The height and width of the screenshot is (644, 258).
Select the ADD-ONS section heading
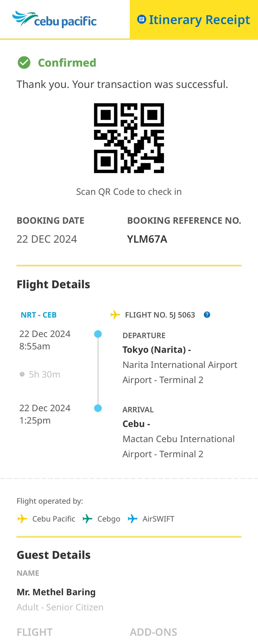coord(153,632)
